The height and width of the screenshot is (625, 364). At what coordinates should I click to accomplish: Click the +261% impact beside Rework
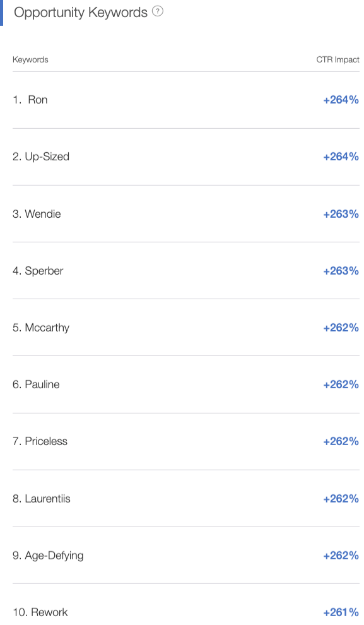pos(341,612)
